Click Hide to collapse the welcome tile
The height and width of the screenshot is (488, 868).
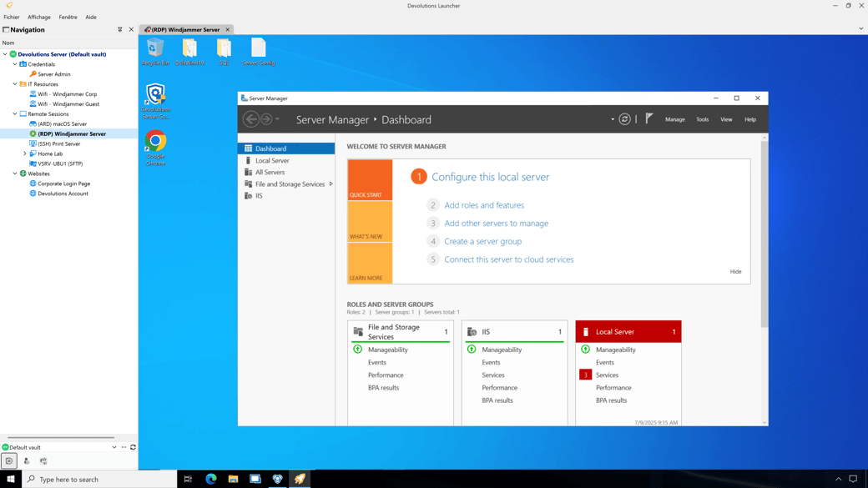pos(735,271)
